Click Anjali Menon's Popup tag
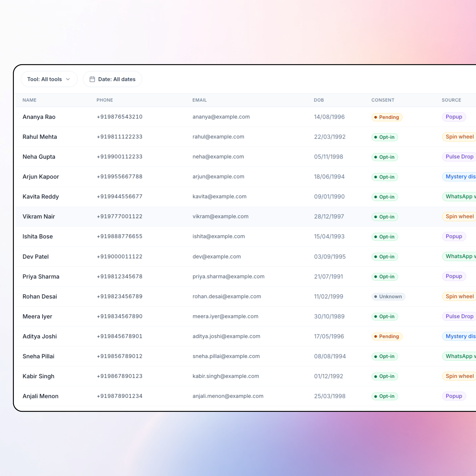Screen dimensions: 476x476 pos(454,396)
